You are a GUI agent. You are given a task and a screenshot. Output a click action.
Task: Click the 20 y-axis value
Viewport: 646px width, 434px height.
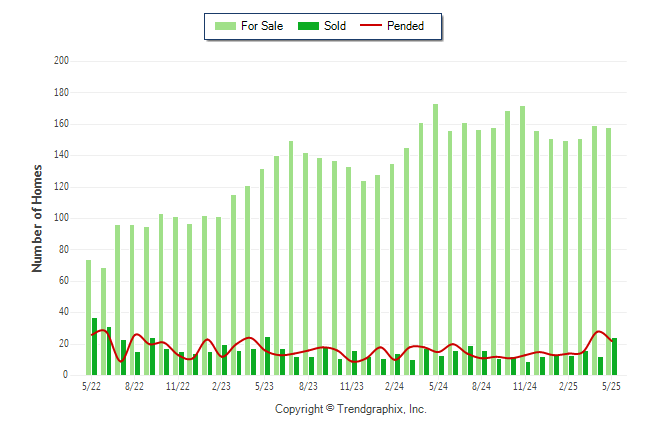point(64,344)
